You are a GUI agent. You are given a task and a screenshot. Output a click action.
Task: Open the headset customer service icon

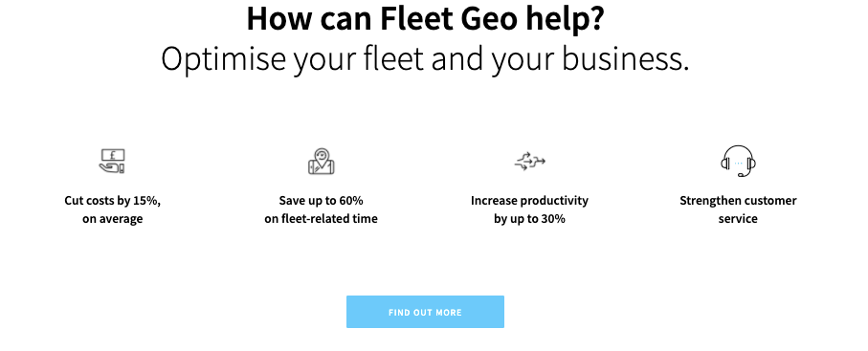[738, 161]
